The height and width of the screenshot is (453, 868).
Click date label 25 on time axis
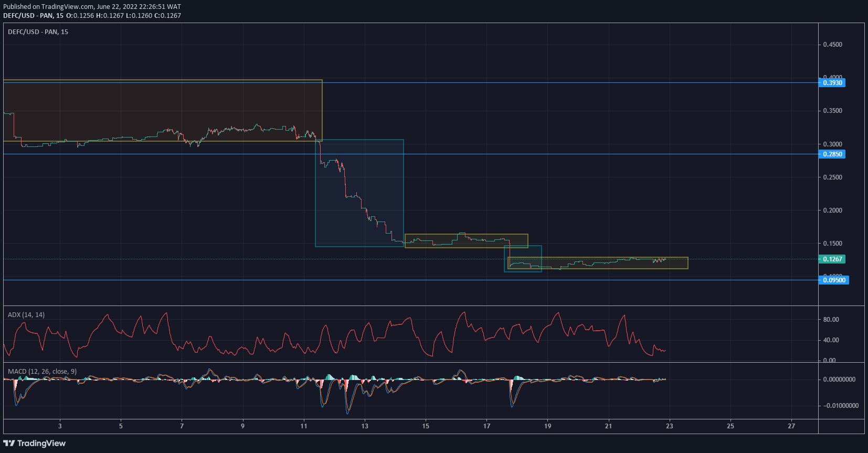tap(731, 426)
